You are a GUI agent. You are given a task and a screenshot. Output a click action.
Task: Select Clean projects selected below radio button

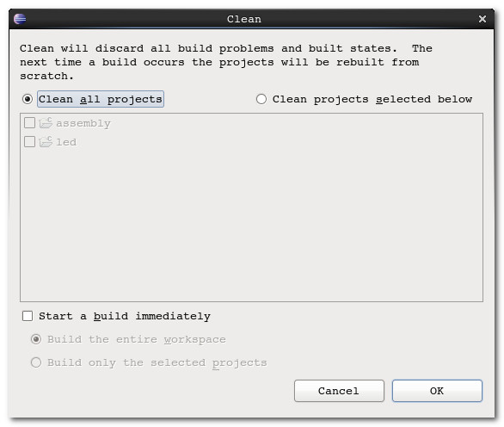click(261, 99)
